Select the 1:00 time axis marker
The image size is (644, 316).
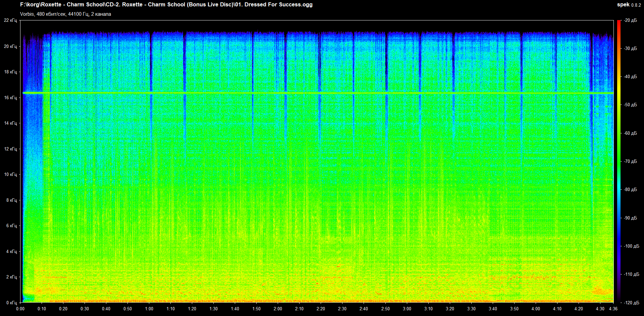pyautogui.click(x=149, y=309)
